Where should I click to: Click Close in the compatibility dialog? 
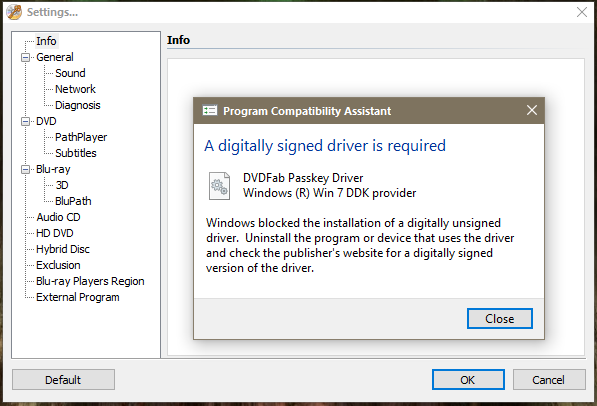pyautogui.click(x=500, y=318)
